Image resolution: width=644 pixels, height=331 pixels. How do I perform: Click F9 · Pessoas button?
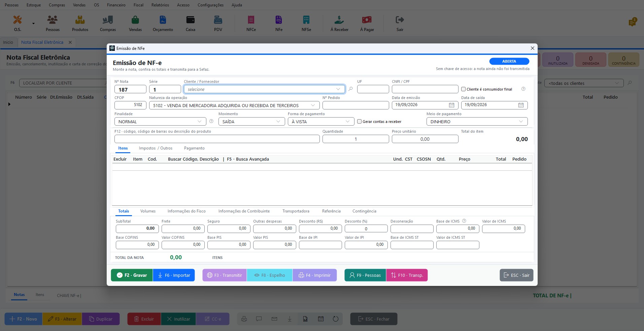coord(365,275)
